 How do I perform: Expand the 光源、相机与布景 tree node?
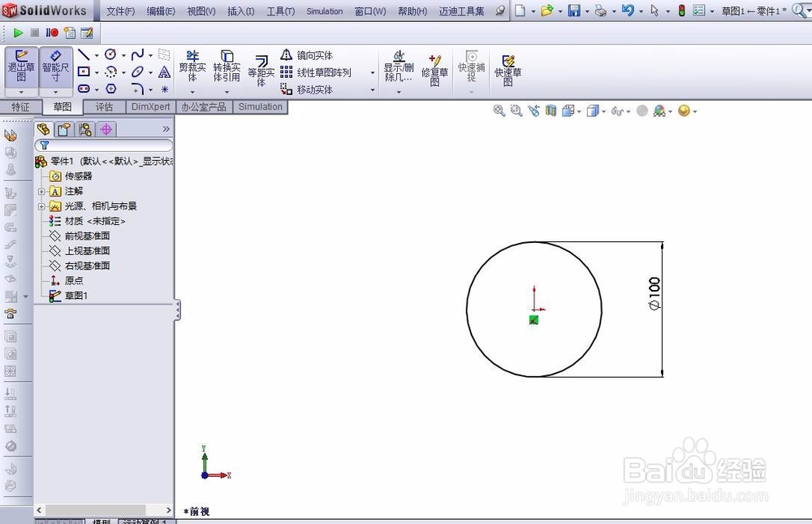click(x=41, y=206)
